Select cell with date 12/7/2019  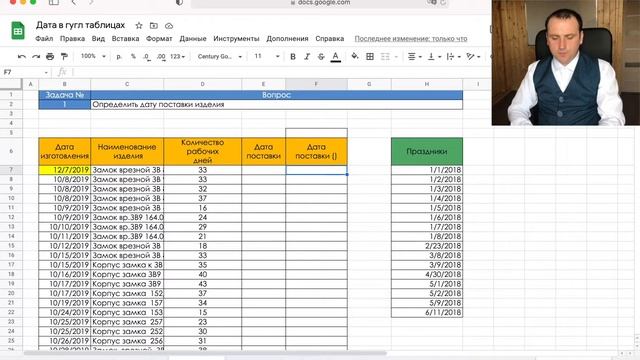click(x=64, y=170)
